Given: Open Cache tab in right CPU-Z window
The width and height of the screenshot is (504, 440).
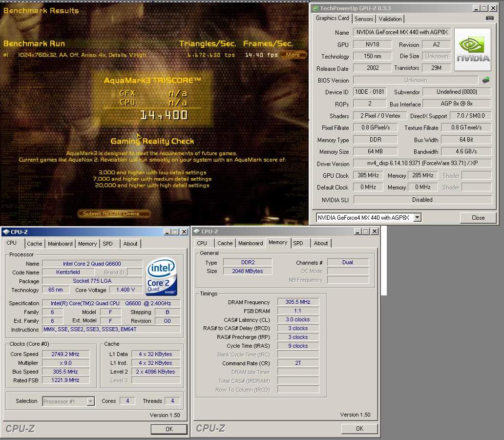Looking at the screenshot, I should coord(225,243).
